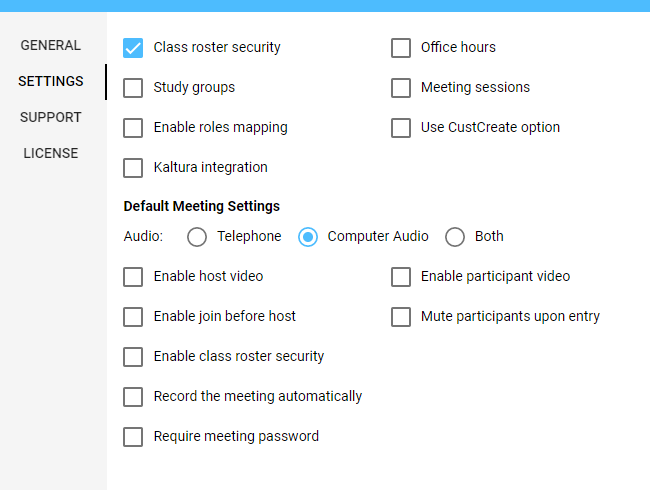Toggle Record the meeting automatically
This screenshot has height=490, width=650.
133,396
